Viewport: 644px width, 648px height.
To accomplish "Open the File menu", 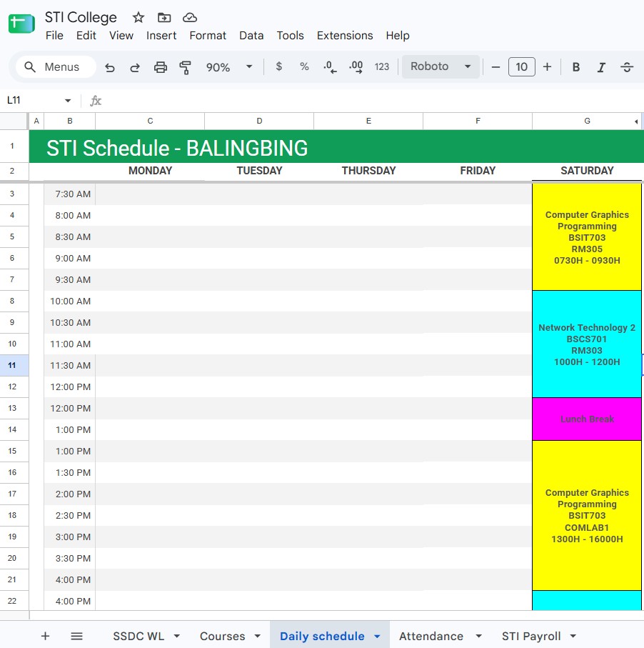I will tap(54, 36).
